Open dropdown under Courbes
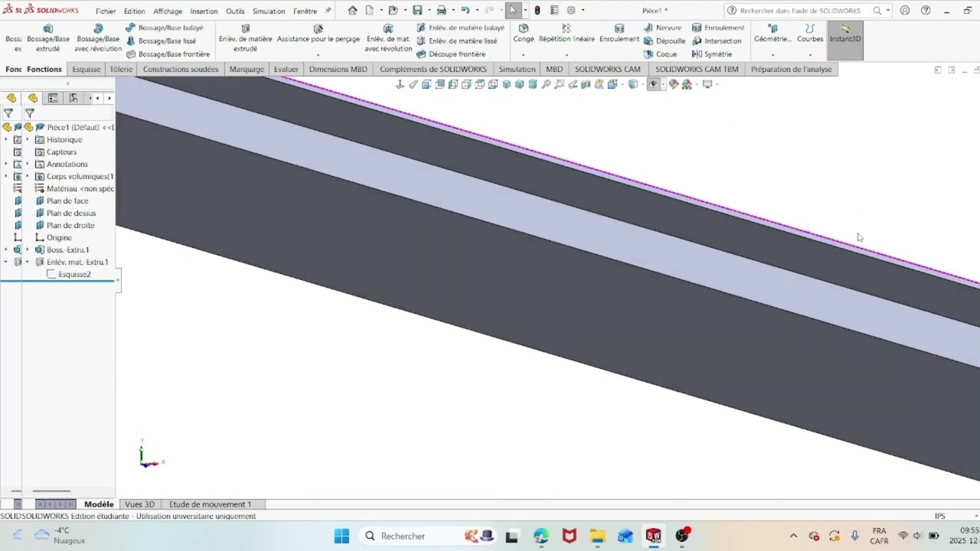The height and width of the screenshot is (551, 980). (x=810, y=55)
